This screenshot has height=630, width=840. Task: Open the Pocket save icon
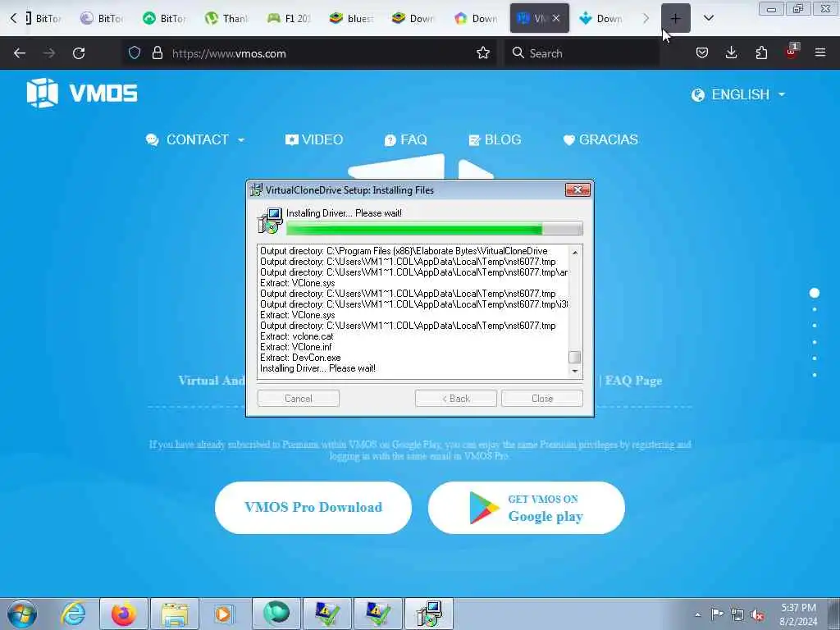pyautogui.click(x=702, y=52)
